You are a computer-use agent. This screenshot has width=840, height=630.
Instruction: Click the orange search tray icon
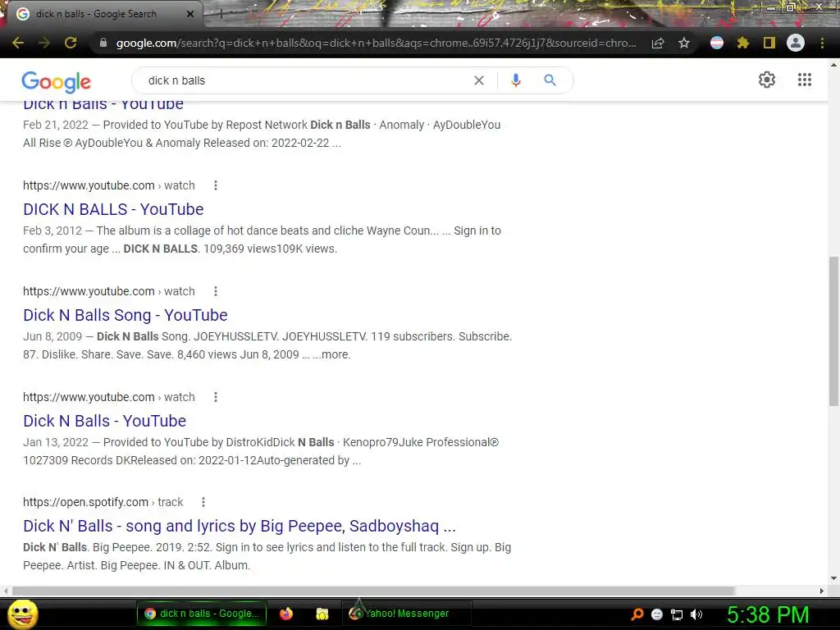click(637, 614)
